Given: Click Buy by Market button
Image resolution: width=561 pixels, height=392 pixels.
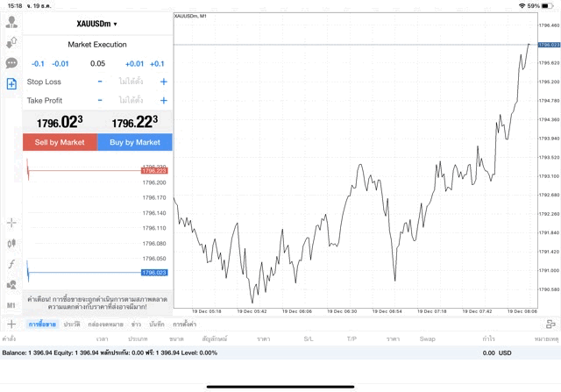Looking at the screenshot, I should pos(135,142).
